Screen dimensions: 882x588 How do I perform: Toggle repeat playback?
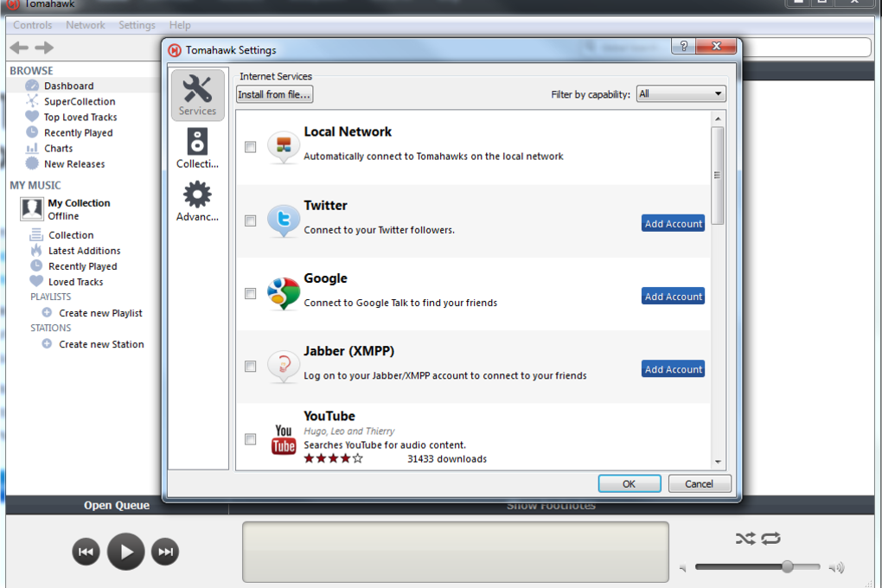(771, 539)
